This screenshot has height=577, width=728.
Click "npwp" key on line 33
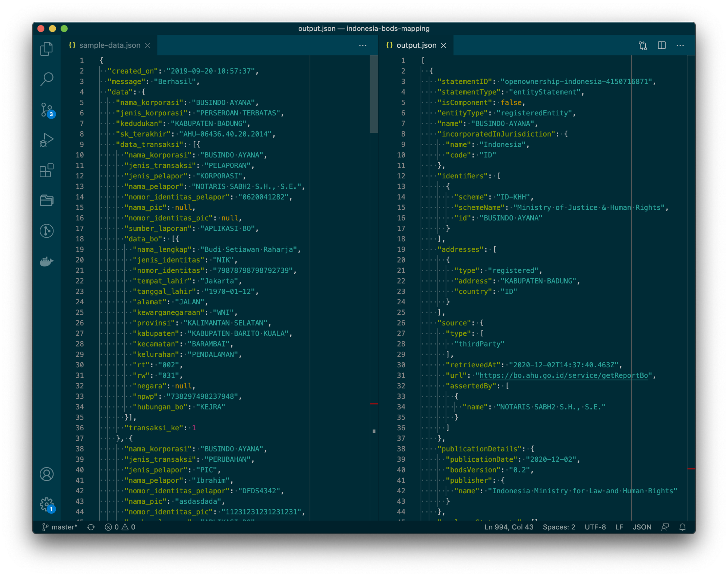pyautogui.click(x=146, y=396)
